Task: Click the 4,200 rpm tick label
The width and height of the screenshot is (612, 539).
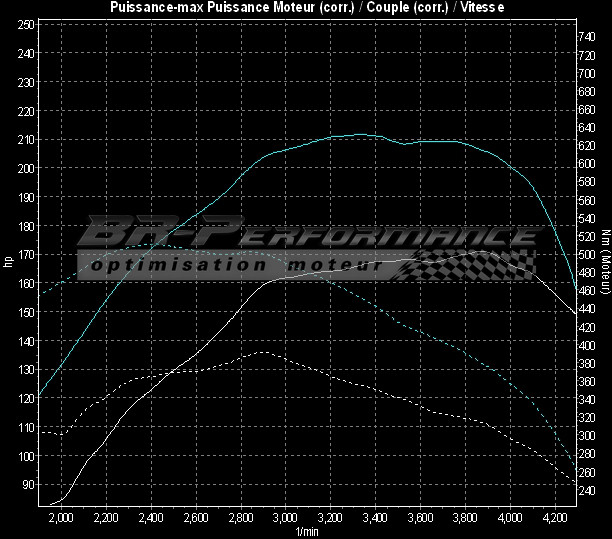Action: [554, 519]
